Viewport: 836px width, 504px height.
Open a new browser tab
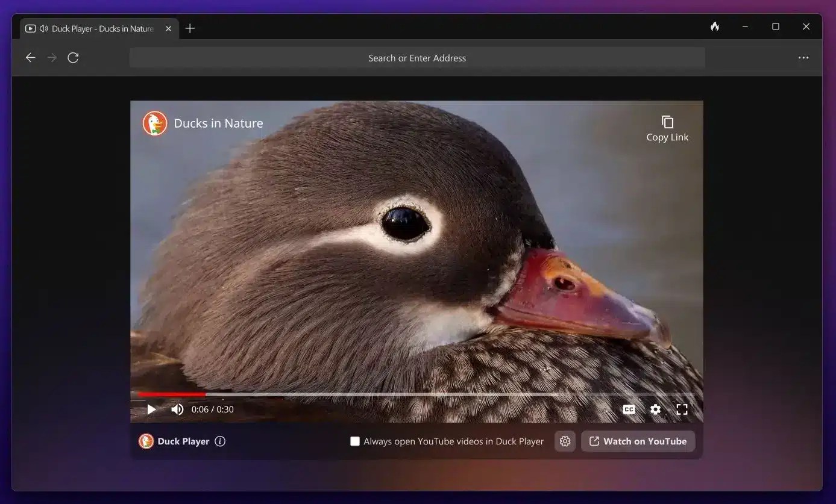coord(190,28)
